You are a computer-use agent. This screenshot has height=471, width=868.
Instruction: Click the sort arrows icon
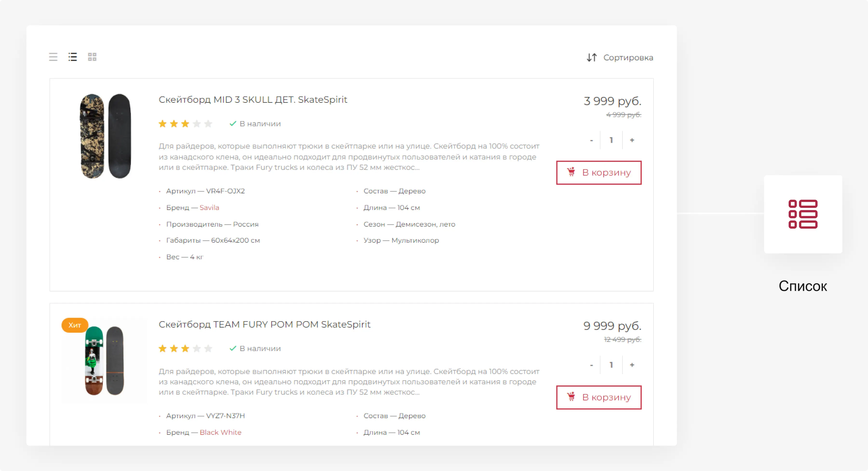(592, 58)
